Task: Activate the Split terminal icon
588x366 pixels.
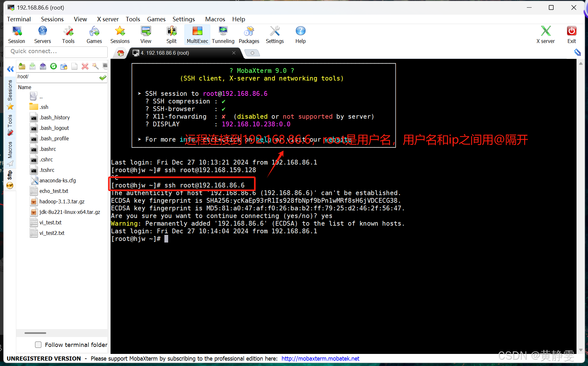Action: [x=171, y=35]
